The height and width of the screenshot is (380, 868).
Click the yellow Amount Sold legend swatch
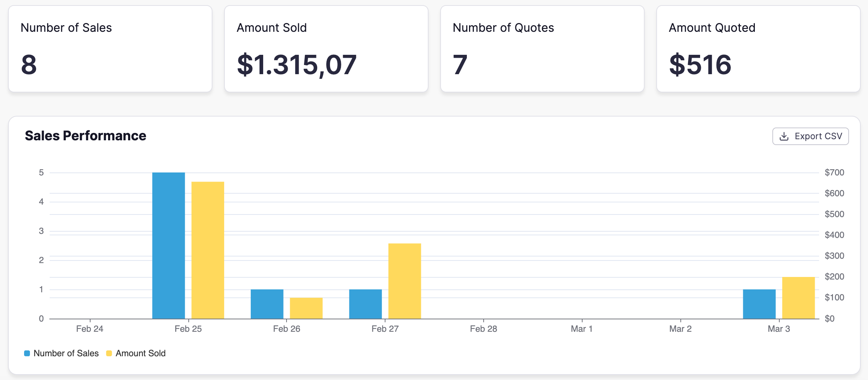[x=109, y=353]
